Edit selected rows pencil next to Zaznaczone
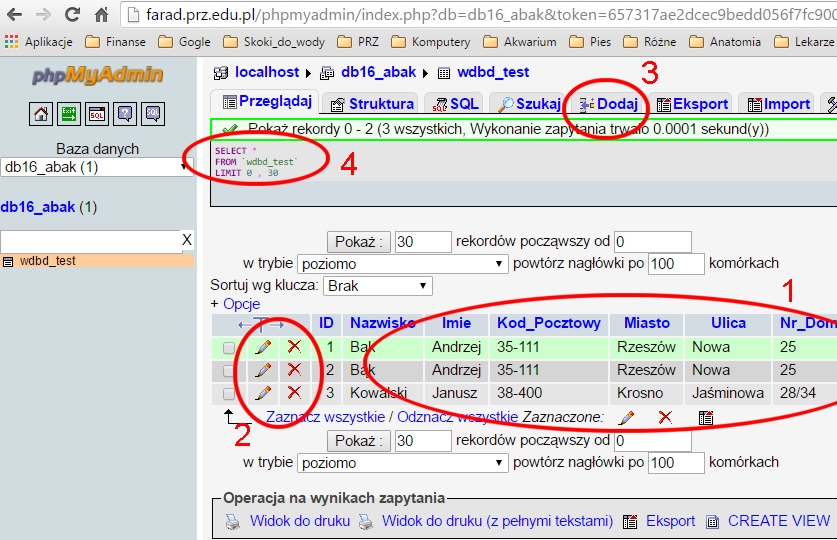Image resolution: width=837 pixels, height=540 pixels. pos(626,417)
